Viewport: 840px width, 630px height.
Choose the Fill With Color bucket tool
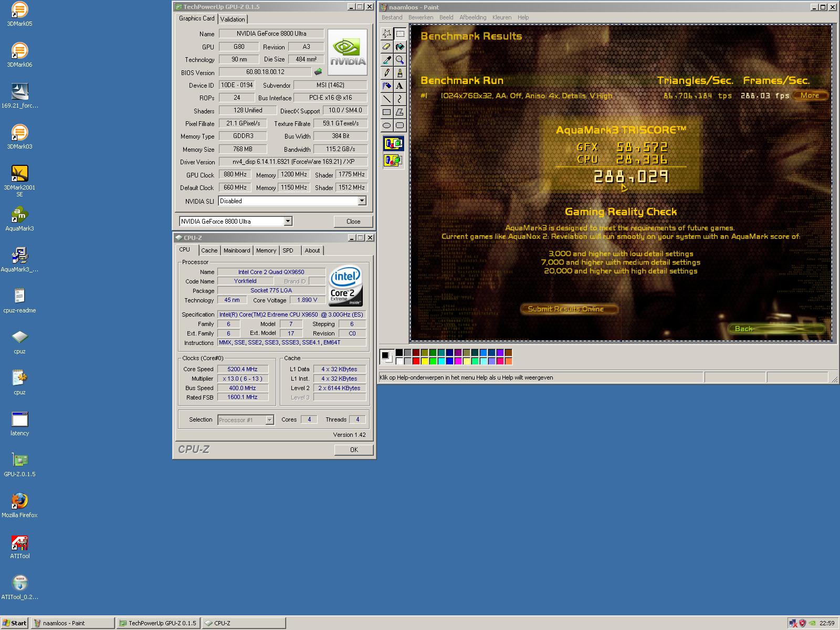point(400,47)
